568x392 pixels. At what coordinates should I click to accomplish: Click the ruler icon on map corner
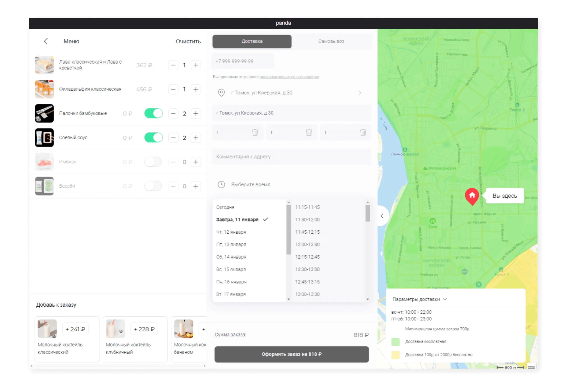coord(531,367)
